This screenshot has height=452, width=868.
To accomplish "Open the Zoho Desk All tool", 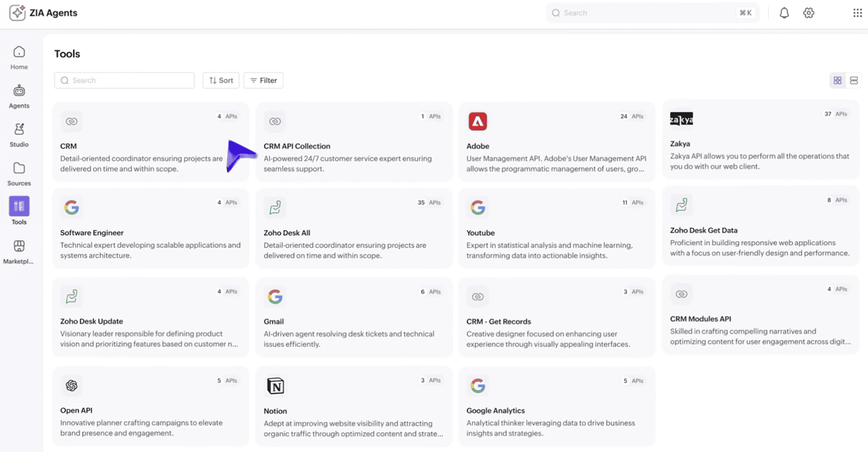I will [x=286, y=233].
